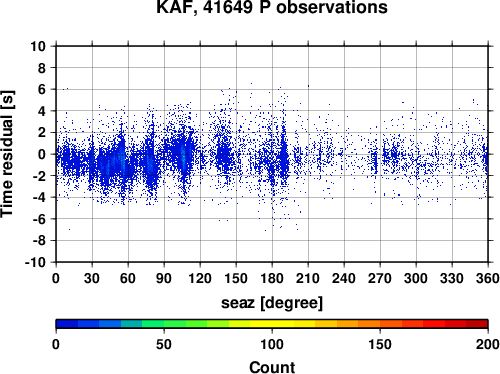Click the 'Time residual [s]' y-axis label

point(7,154)
